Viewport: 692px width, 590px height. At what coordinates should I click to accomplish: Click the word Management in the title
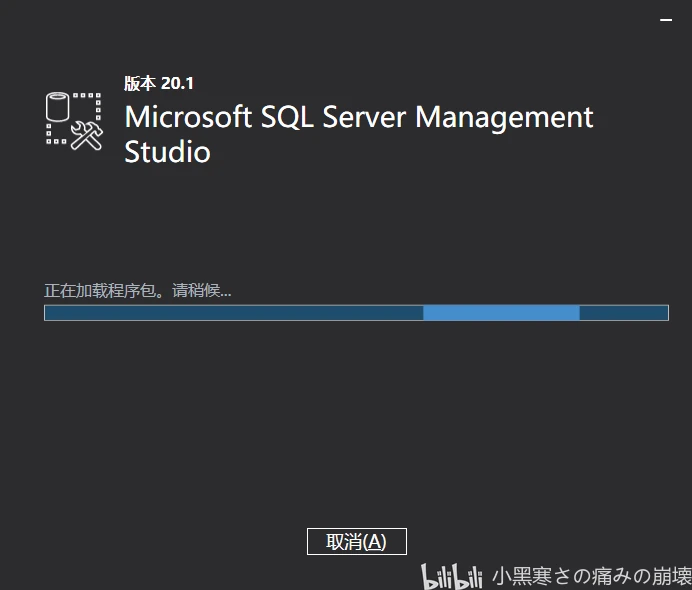[x=504, y=117]
